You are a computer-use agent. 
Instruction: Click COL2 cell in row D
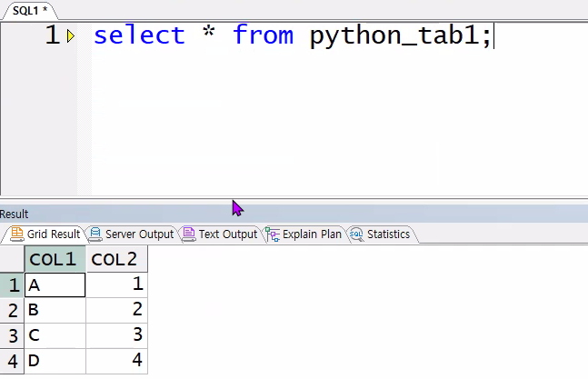point(116,361)
